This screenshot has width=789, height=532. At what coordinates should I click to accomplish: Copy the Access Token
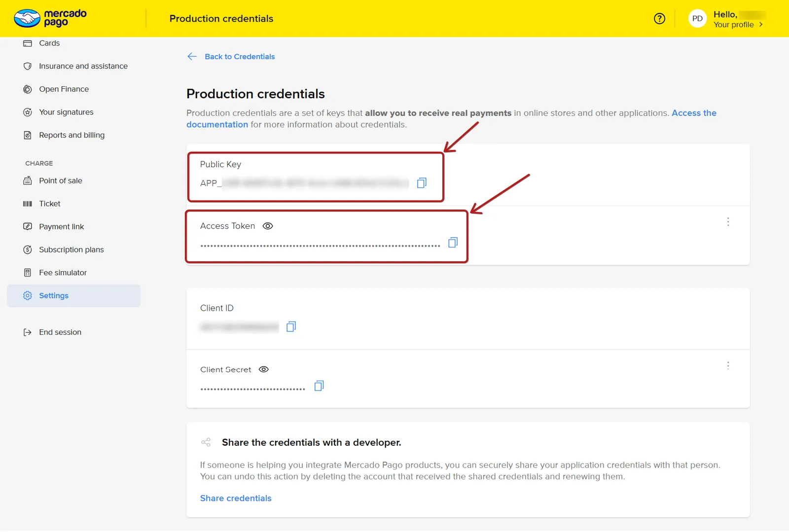[453, 243]
